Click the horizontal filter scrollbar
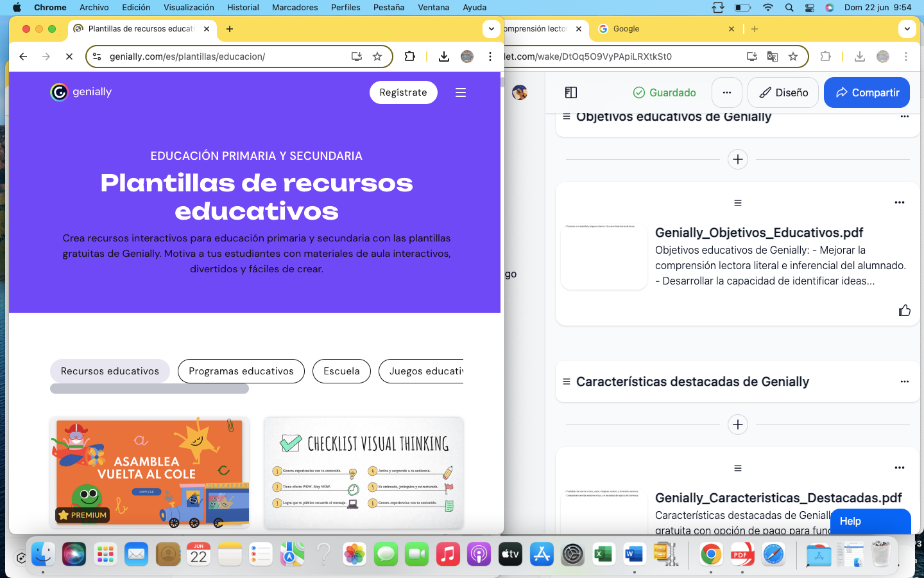This screenshot has height=578, width=924. pos(150,389)
